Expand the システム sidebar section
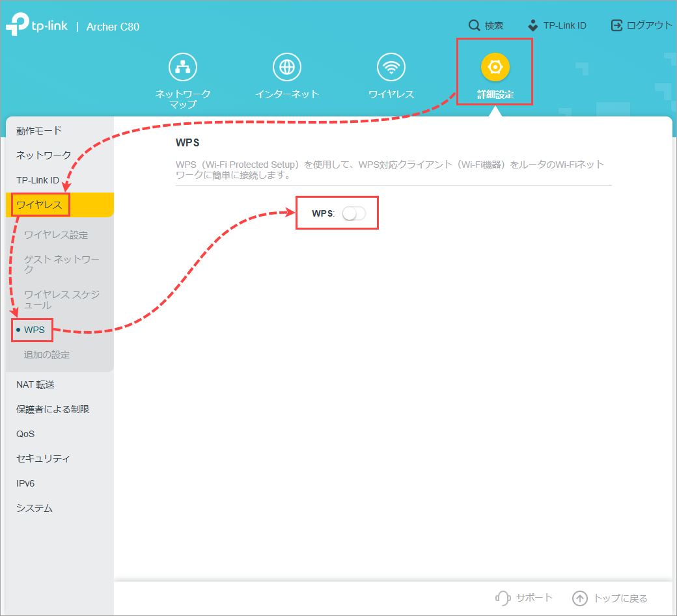677x616 pixels. pos(35,508)
